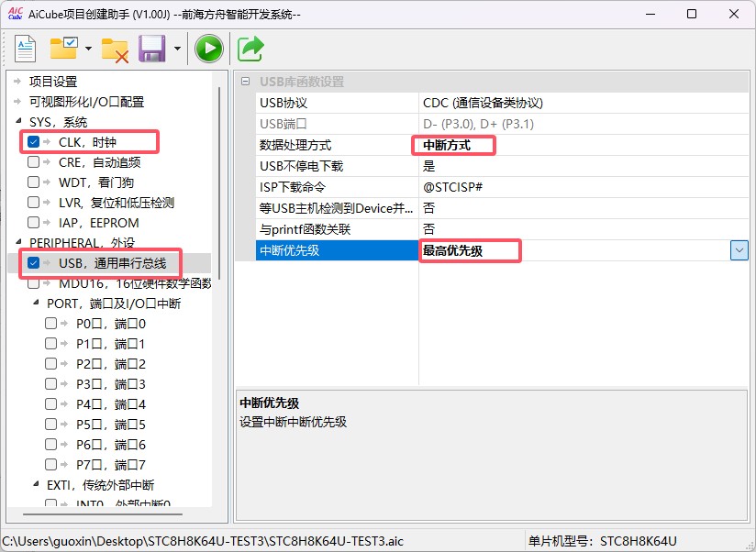This screenshot has height=552, width=756.
Task: Select CLK 时钟 tree label
Action: 88,142
